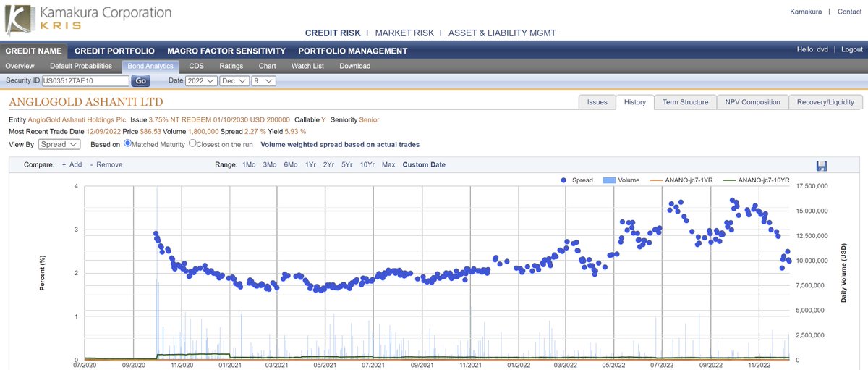Image resolution: width=868 pixels, height=370 pixels.
Task: Toggle ANANO-jc7-1YR line in legend
Action: (682, 180)
